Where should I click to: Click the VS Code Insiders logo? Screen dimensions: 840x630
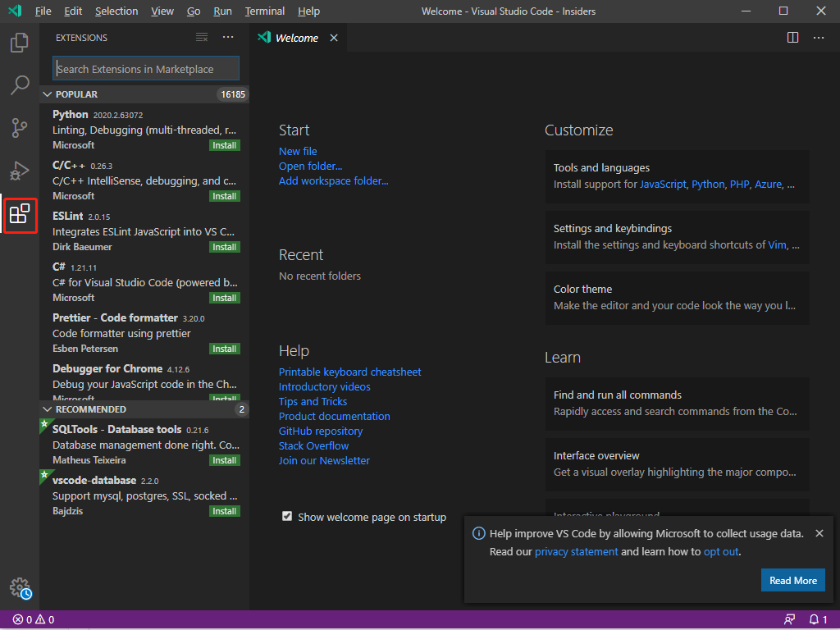point(15,11)
